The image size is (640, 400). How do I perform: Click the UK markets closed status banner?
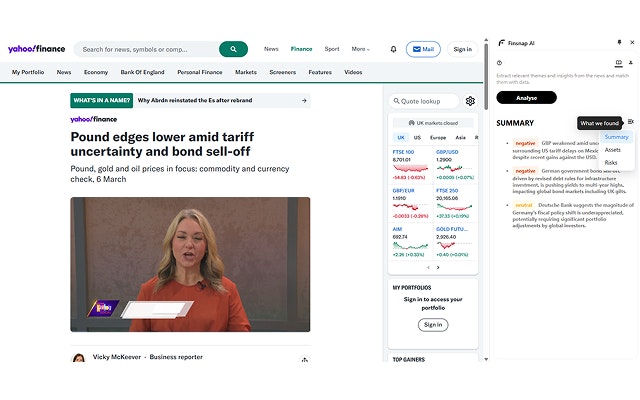click(x=433, y=123)
